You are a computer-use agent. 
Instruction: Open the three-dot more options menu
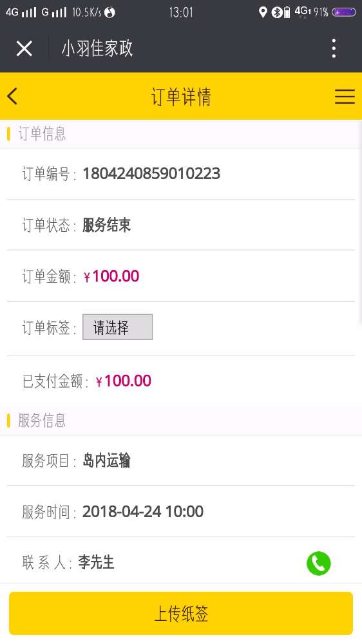[334, 48]
